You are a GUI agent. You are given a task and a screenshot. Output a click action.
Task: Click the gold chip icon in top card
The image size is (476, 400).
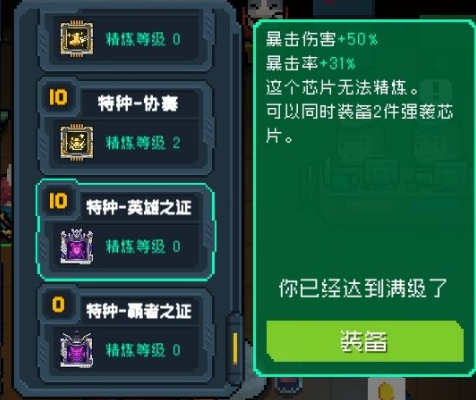77,38
